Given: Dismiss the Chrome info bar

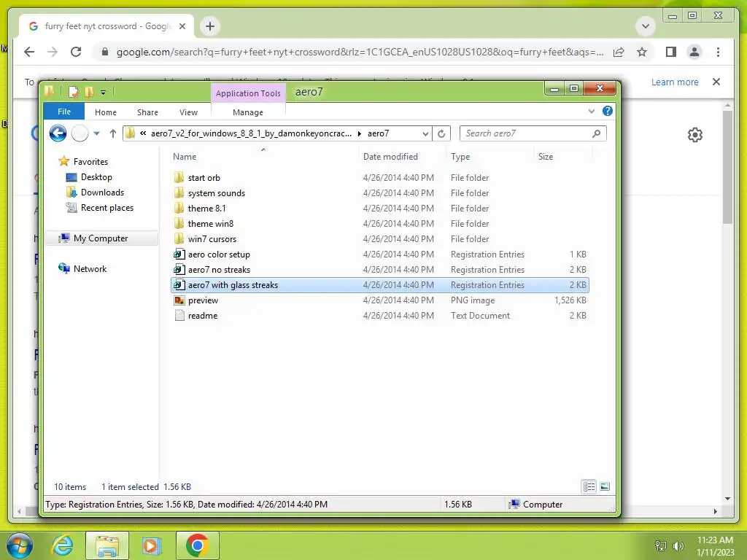Looking at the screenshot, I should 716,82.
